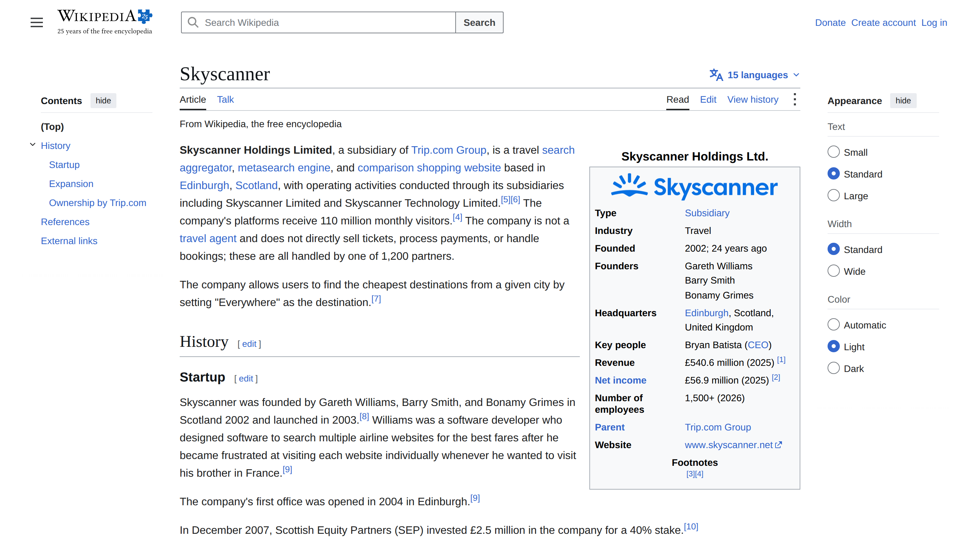The height and width of the screenshot is (544, 980).
Task: Open the Article tab
Action: click(x=193, y=100)
